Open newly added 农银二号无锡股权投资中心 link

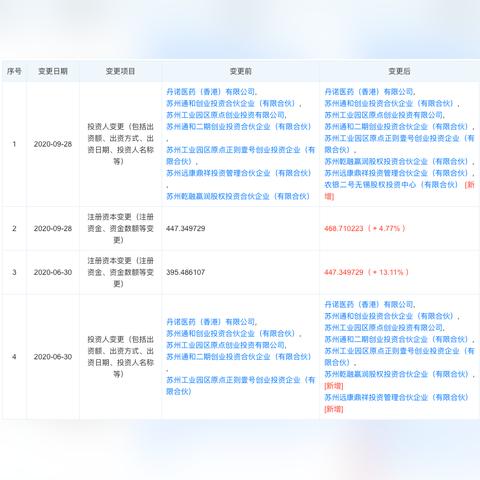(392, 185)
